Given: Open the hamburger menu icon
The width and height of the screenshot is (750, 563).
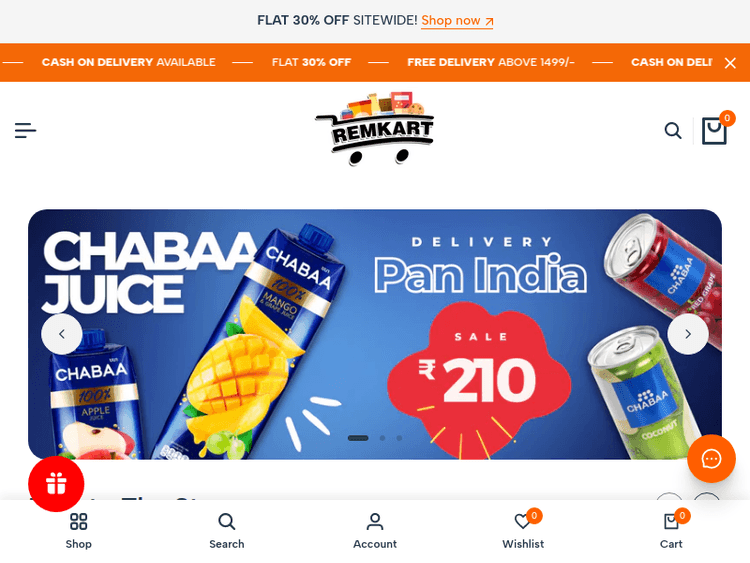Looking at the screenshot, I should tap(25, 130).
